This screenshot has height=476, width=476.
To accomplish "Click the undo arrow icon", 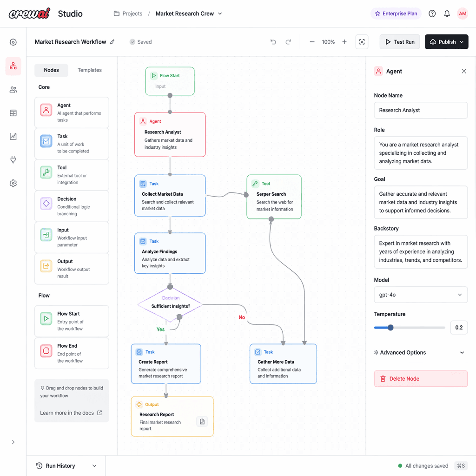I will [273, 41].
